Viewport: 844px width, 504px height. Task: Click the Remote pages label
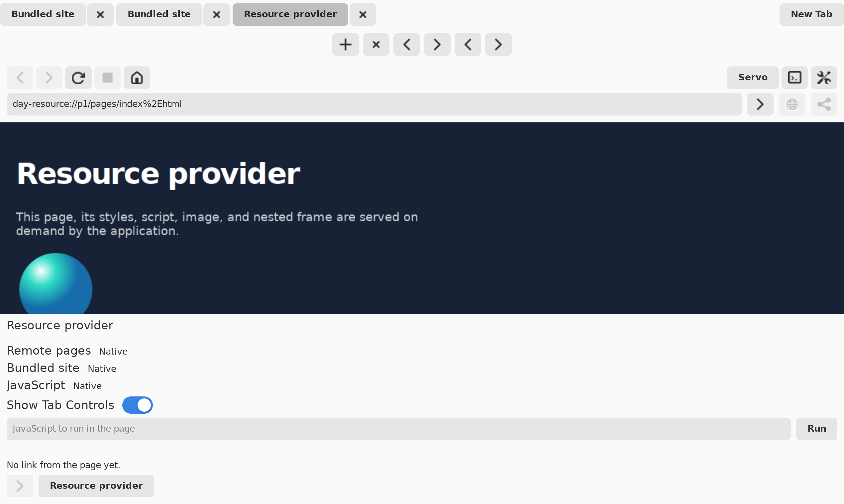coord(49,351)
